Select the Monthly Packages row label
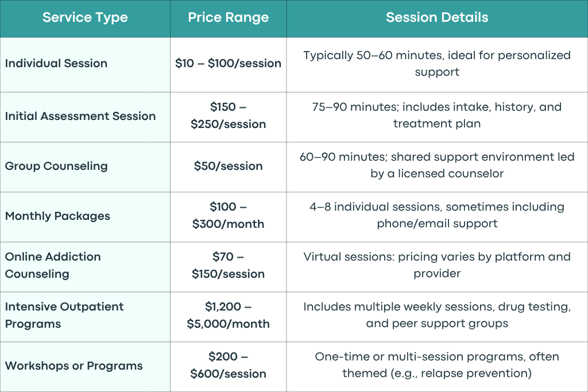 pyautogui.click(x=57, y=216)
